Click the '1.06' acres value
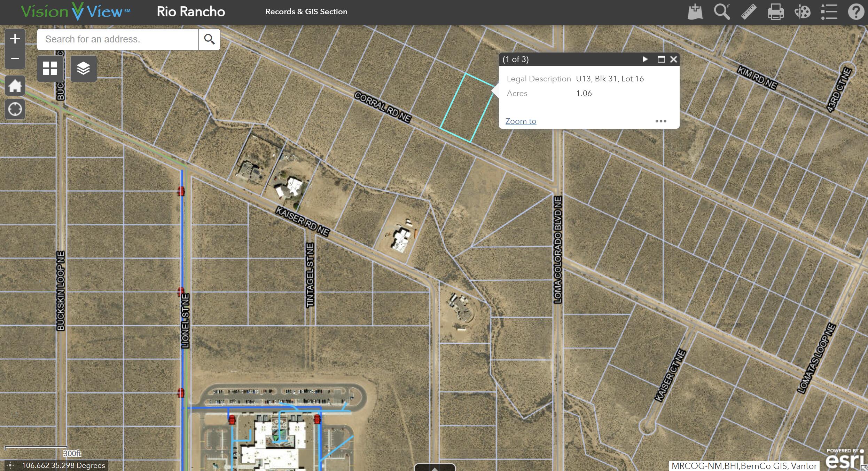Viewport: 868px width, 471px height. point(584,93)
